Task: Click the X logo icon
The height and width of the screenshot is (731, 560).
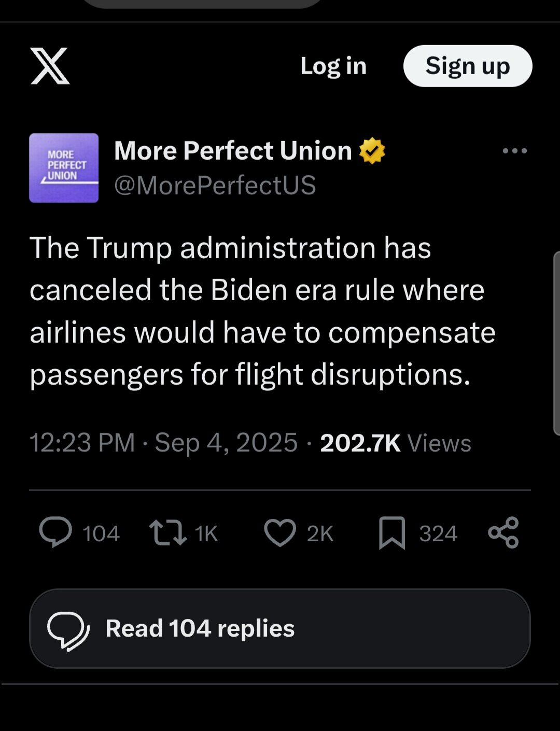Action: pos(50,66)
